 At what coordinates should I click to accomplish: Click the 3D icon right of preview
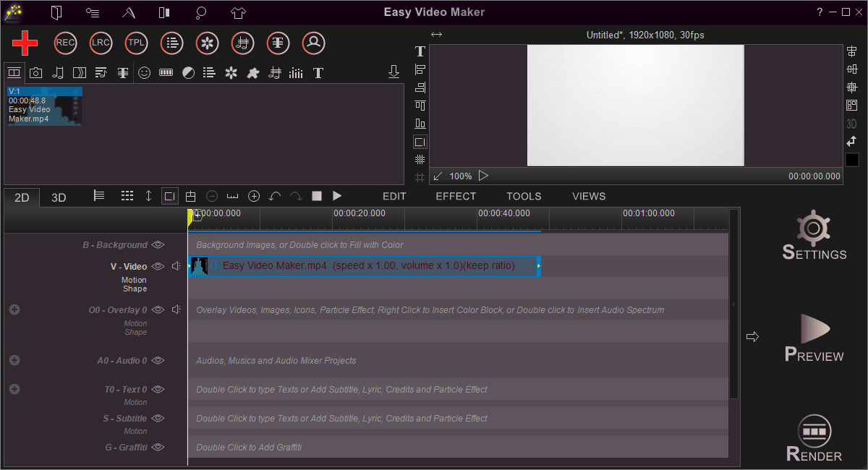[x=851, y=124]
